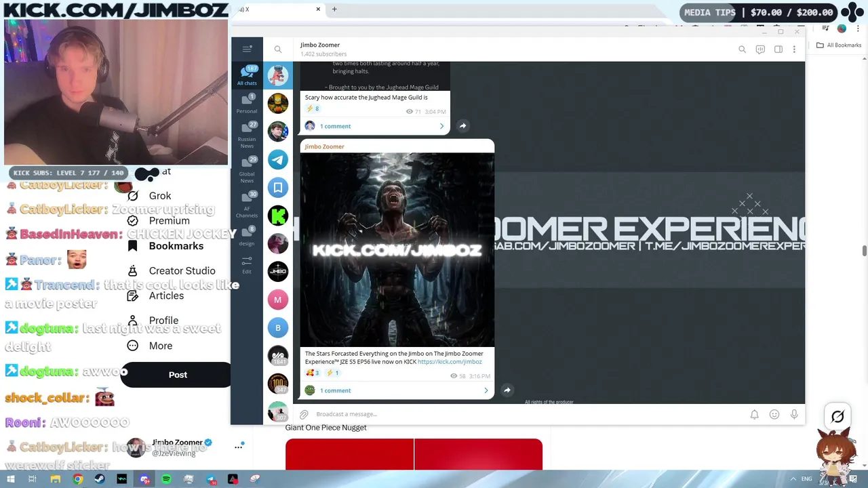The image size is (868, 488).
Task: Open the green K Kick chat avatar
Action: [x=277, y=216]
